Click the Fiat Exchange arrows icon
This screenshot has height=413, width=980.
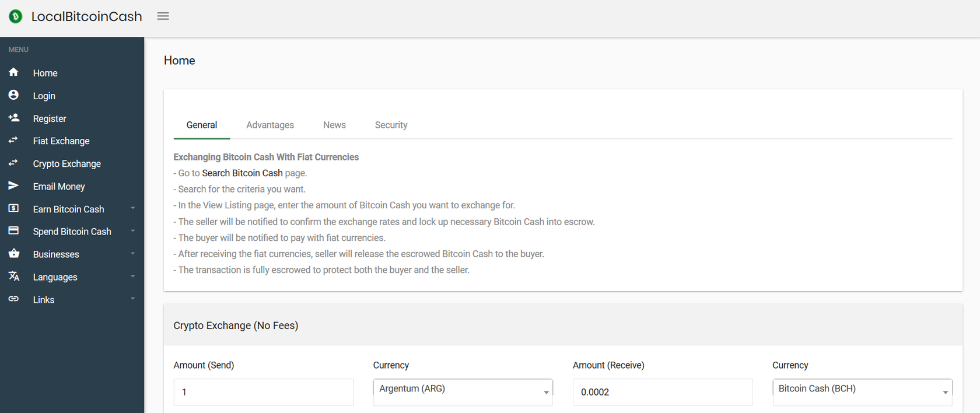[x=13, y=141]
